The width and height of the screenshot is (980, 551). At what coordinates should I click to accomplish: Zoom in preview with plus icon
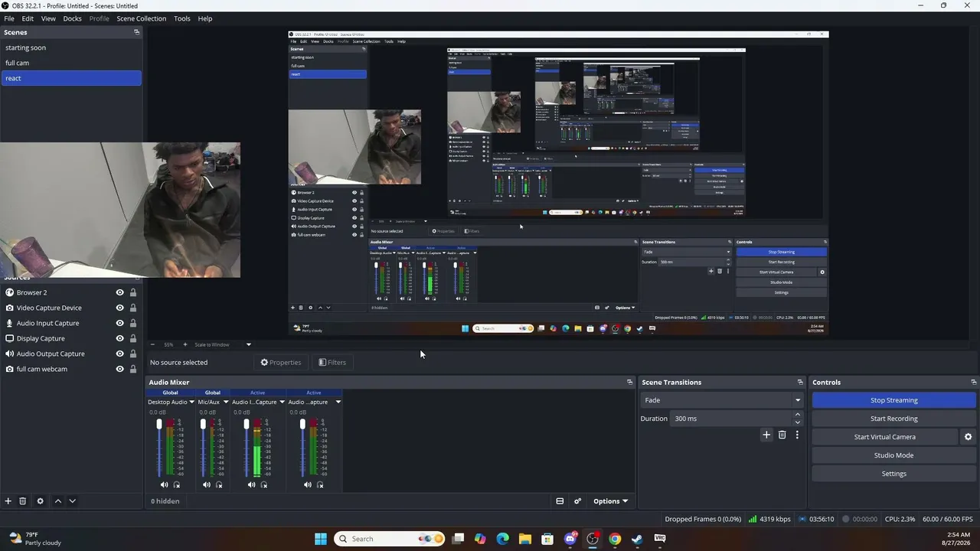point(185,344)
